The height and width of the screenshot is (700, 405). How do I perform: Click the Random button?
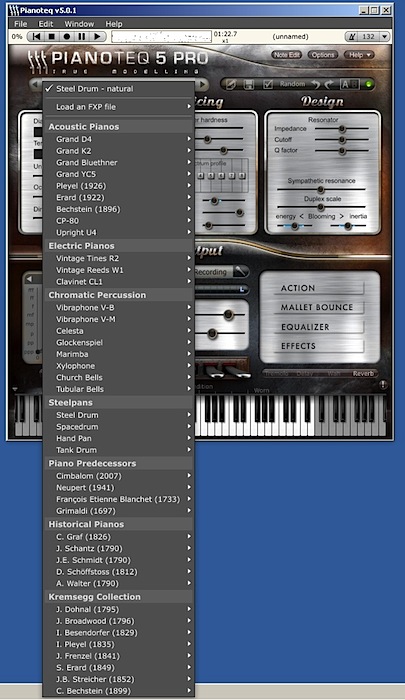(x=292, y=84)
